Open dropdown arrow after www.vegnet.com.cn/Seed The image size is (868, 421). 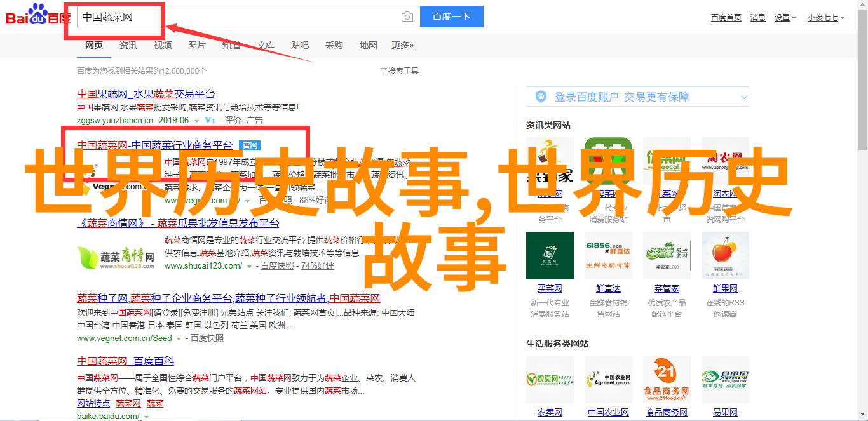(179, 339)
